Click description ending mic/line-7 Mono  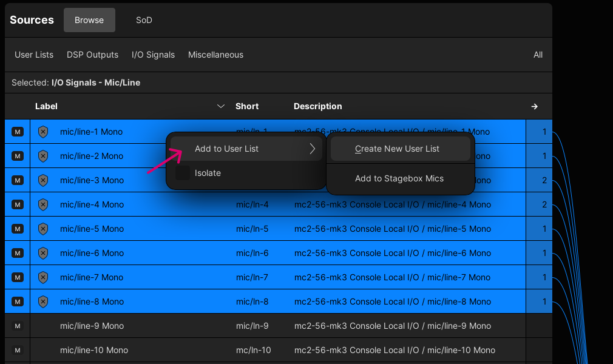click(392, 277)
